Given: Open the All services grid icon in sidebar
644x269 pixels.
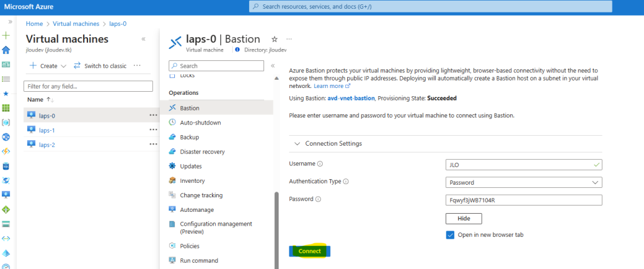Looking at the screenshot, I should click(6, 108).
